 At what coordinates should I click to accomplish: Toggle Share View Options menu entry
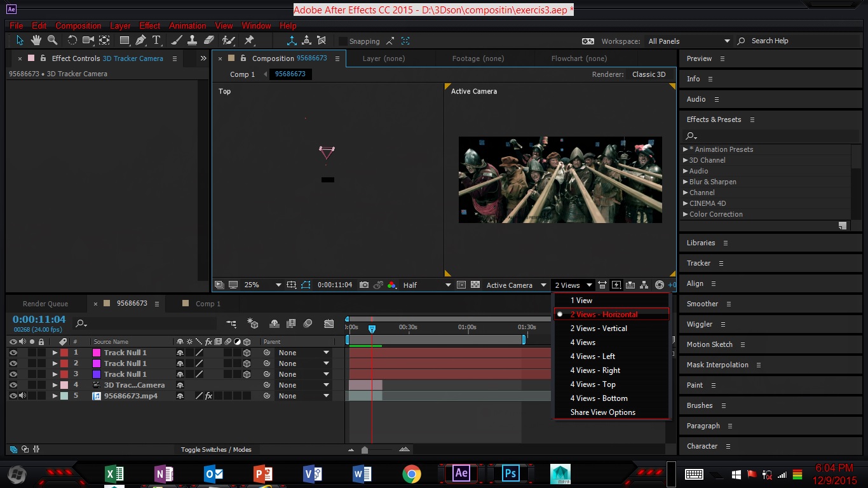click(x=611, y=412)
